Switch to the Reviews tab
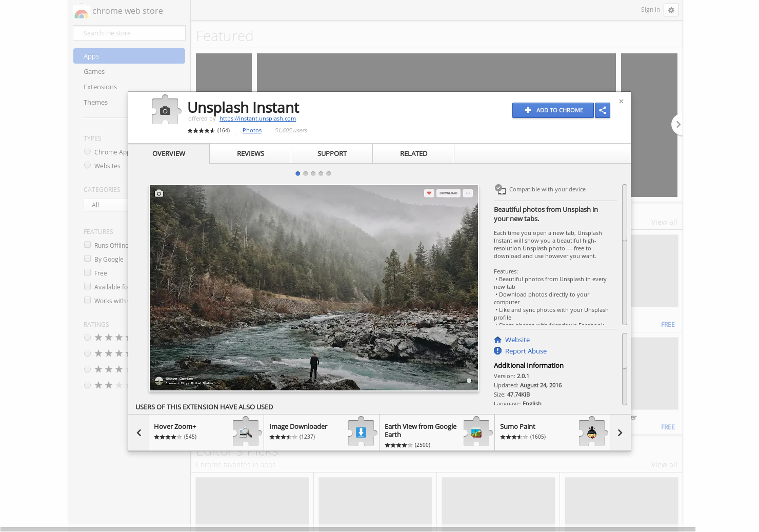 point(250,153)
